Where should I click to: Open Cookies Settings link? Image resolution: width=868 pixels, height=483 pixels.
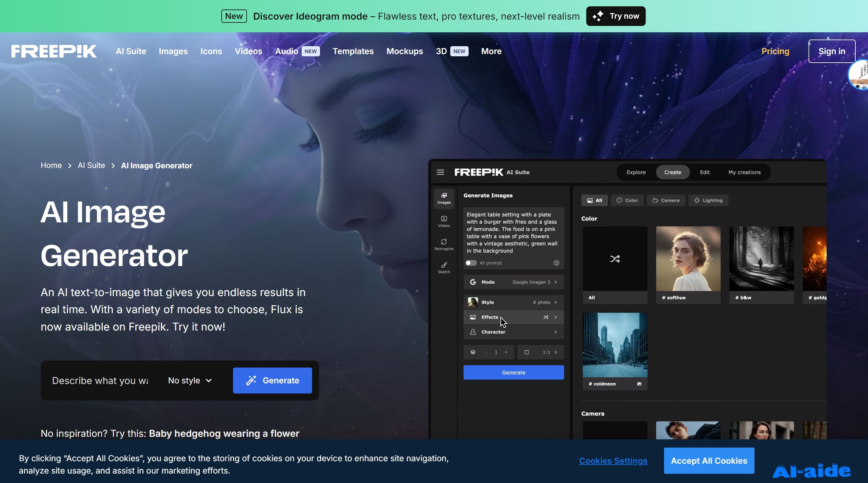tap(613, 461)
